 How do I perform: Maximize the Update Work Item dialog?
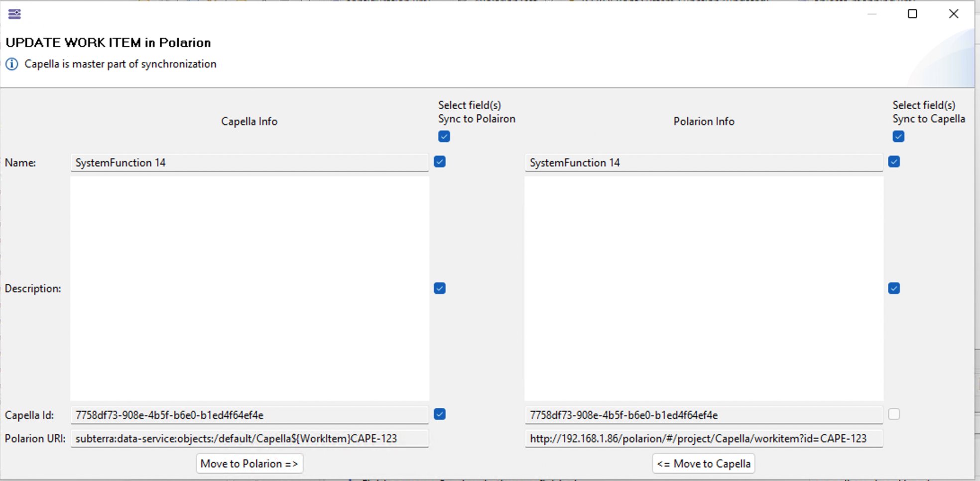tap(912, 14)
